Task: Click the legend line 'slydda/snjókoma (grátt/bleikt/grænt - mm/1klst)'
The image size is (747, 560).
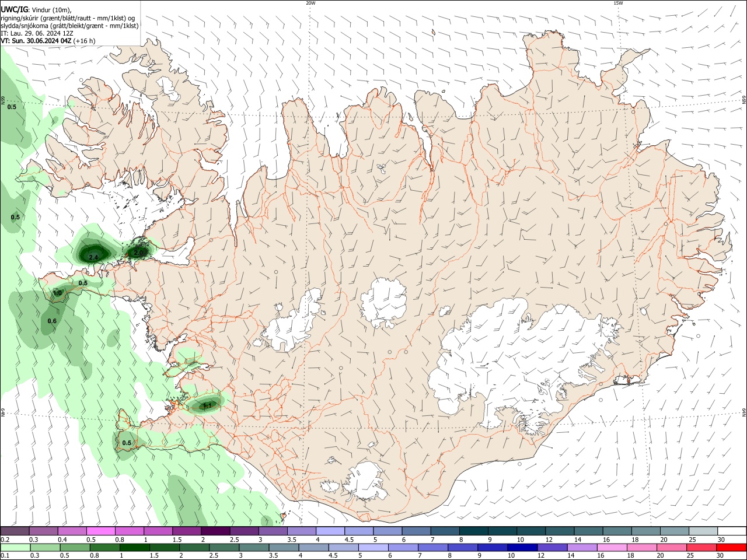Action: 69,26
